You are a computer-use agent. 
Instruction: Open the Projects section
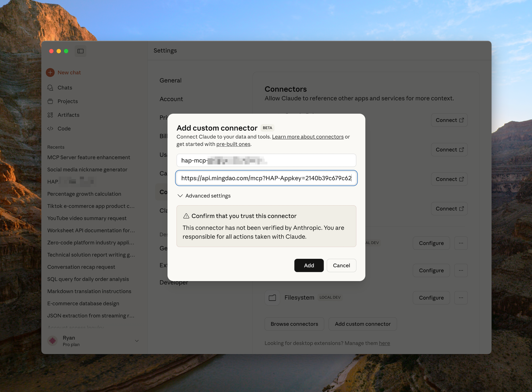click(67, 101)
